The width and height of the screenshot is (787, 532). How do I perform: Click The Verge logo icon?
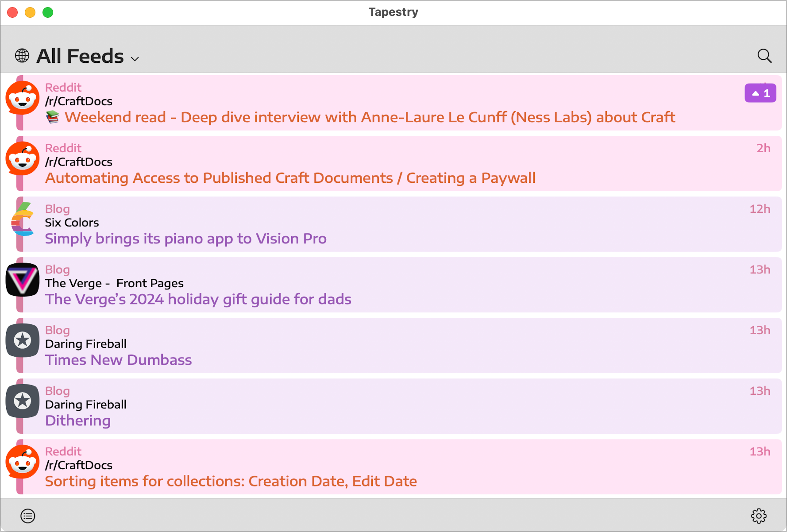point(22,280)
